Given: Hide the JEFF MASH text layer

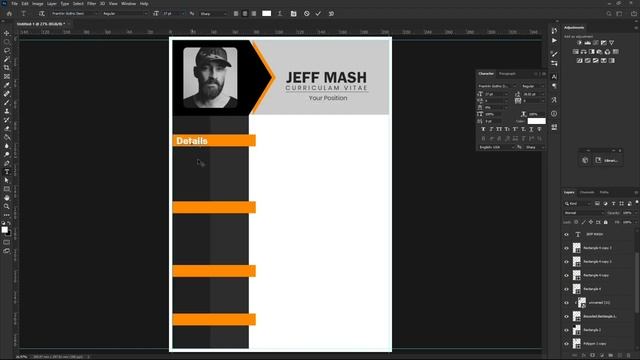Looking at the screenshot, I should 566,234.
